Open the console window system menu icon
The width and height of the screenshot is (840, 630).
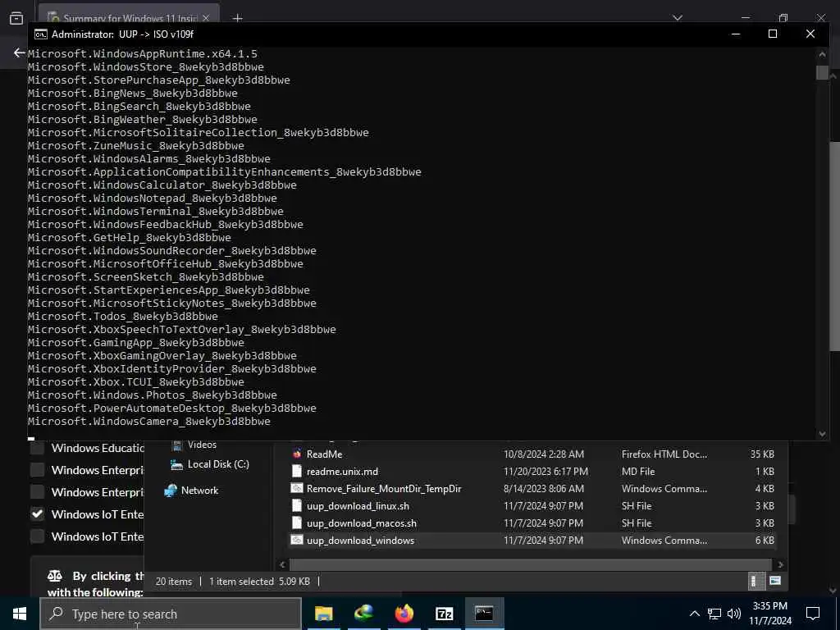pos(41,34)
